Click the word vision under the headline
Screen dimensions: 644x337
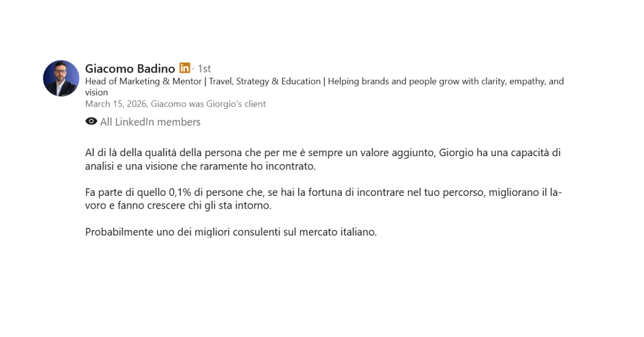pyautogui.click(x=97, y=92)
